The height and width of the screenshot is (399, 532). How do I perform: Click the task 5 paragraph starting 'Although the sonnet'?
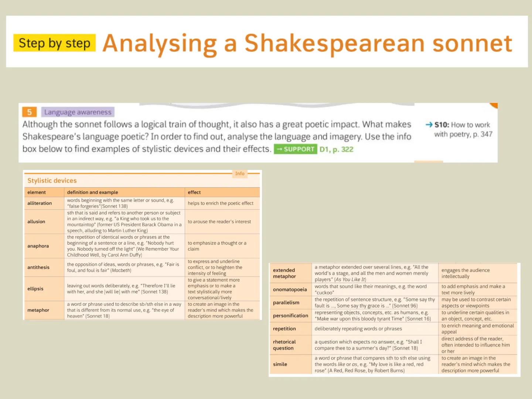pyautogui.click(x=217, y=137)
